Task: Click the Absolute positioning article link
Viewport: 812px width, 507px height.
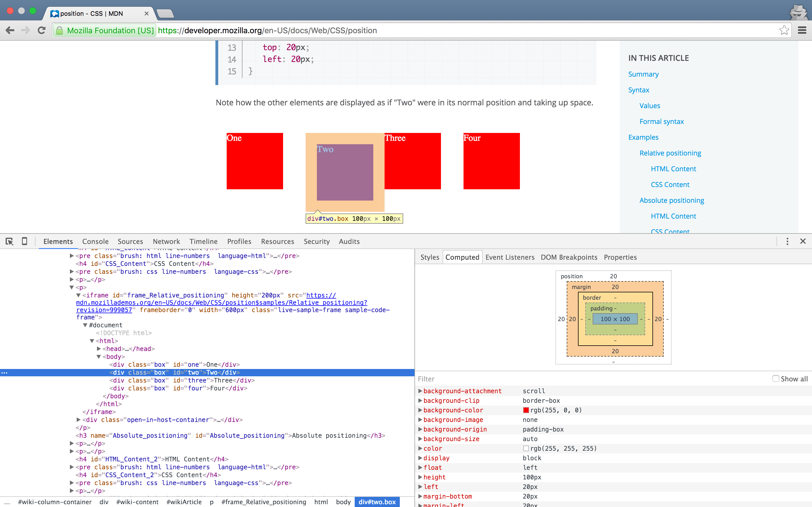Action: pos(671,200)
